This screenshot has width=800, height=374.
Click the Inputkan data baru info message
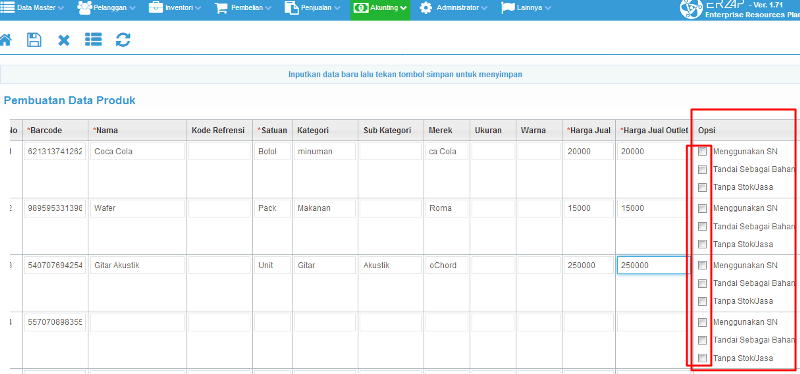click(405, 74)
